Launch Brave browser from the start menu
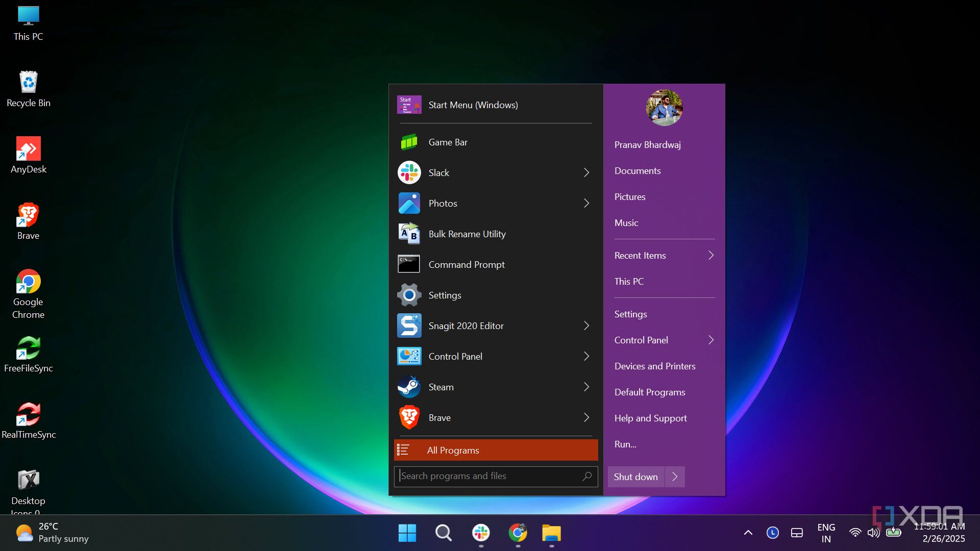Image resolution: width=980 pixels, height=551 pixels. (x=438, y=417)
